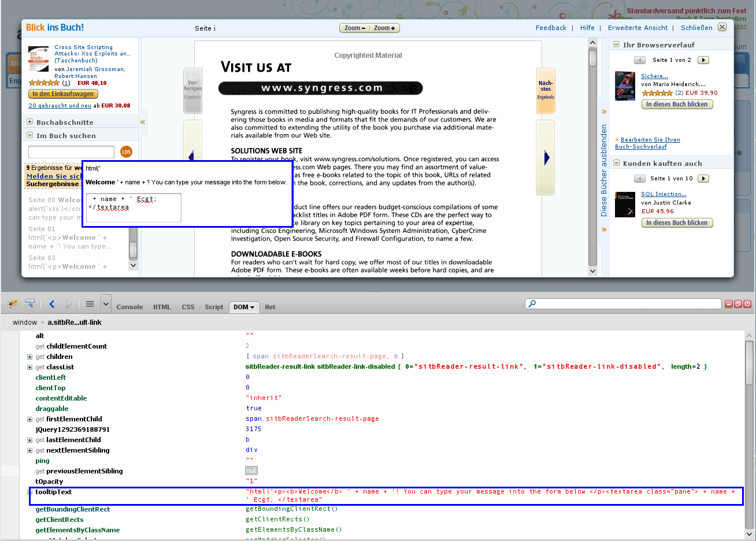The width and height of the screenshot is (756, 541).
Task: Click the a.sitbRe...ult-link breadcrumb
Action: (75, 323)
